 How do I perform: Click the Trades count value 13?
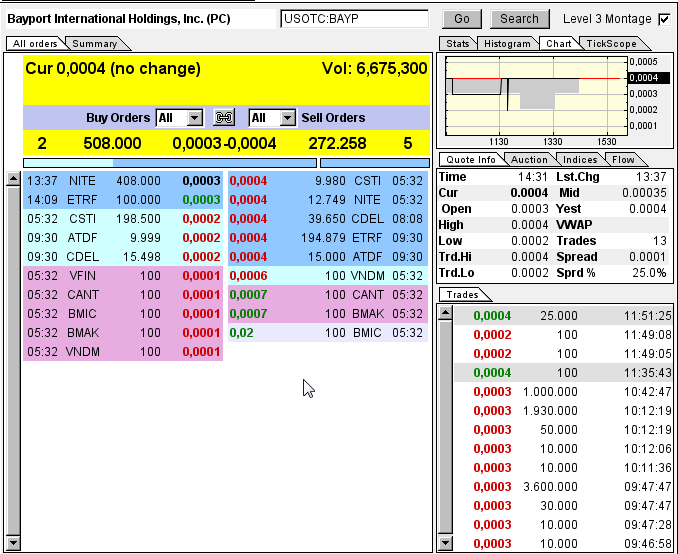[659, 241]
